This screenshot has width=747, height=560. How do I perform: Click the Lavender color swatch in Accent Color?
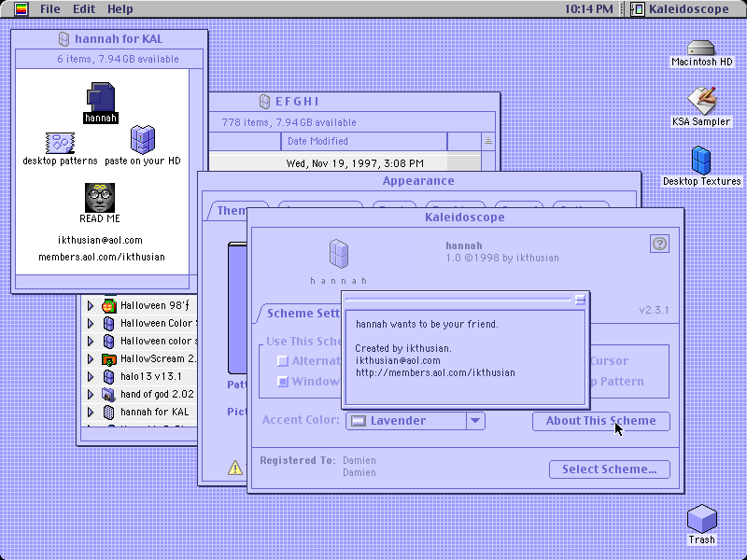click(358, 421)
